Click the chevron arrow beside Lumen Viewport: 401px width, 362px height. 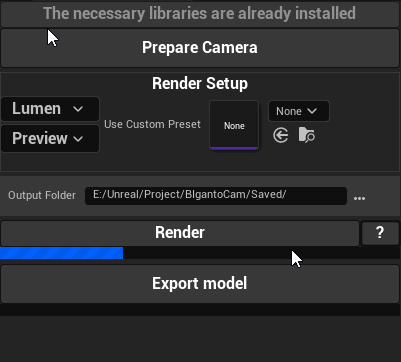[x=78, y=109]
